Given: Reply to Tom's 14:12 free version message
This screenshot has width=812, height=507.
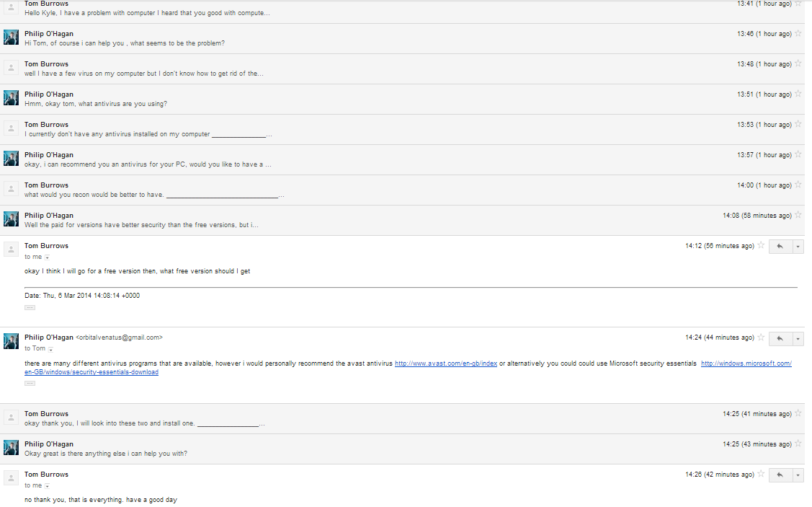Looking at the screenshot, I should pyautogui.click(x=780, y=247).
